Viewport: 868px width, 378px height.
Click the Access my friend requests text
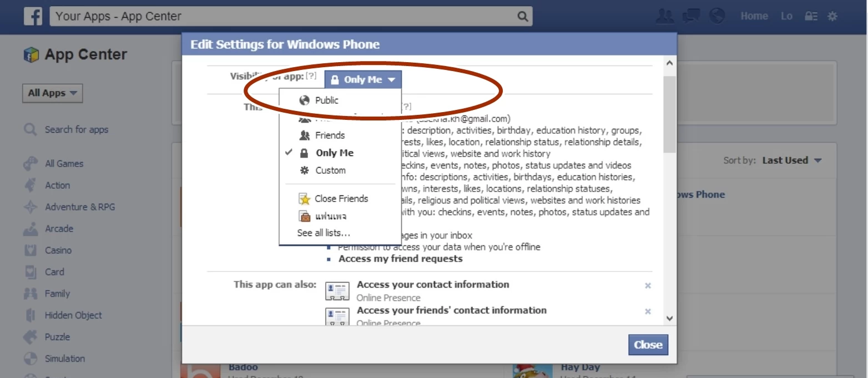click(x=401, y=259)
